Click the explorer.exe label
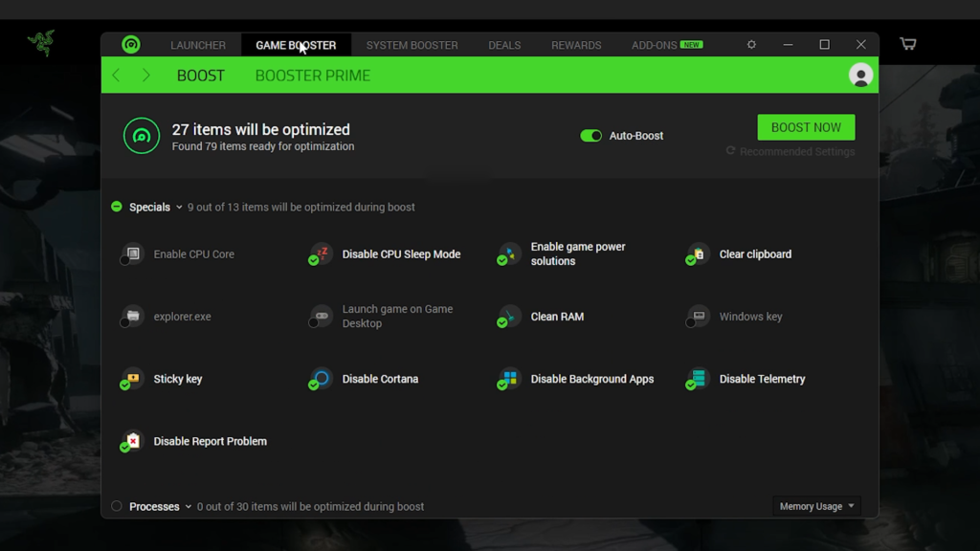Screen dimensions: 980x551 pos(182,317)
